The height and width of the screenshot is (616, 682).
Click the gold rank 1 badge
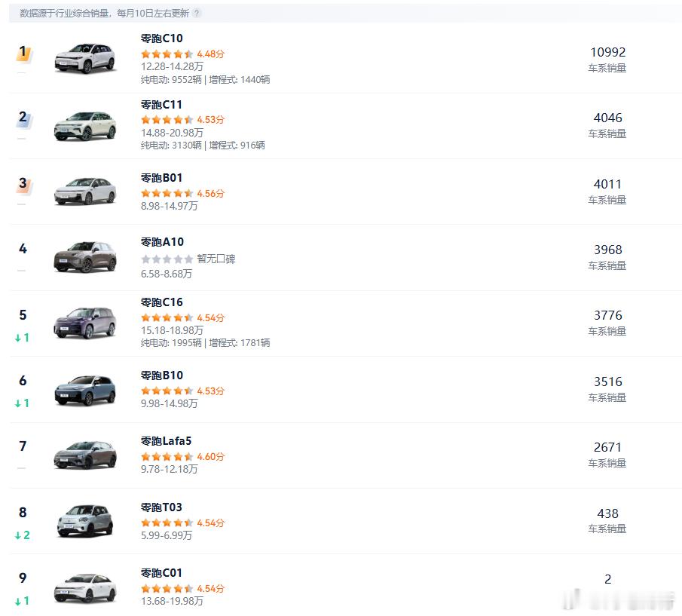23,53
